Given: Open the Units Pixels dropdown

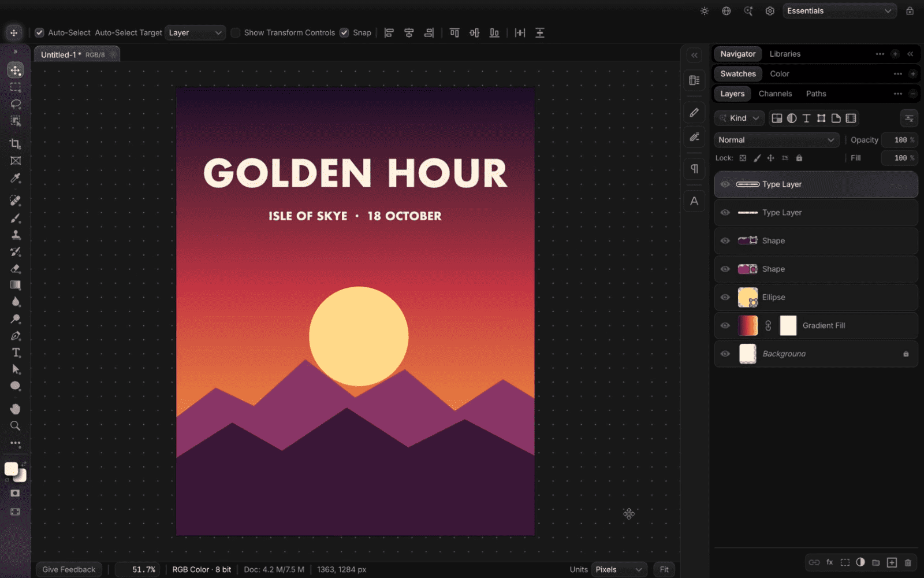Looking at the screenshot, I should click(x=619, y=569).
